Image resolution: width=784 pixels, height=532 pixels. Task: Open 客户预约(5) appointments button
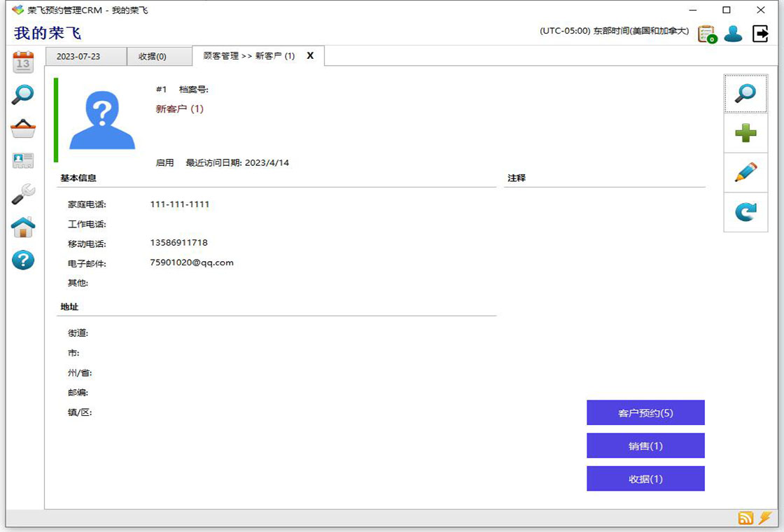pos(645,412)
